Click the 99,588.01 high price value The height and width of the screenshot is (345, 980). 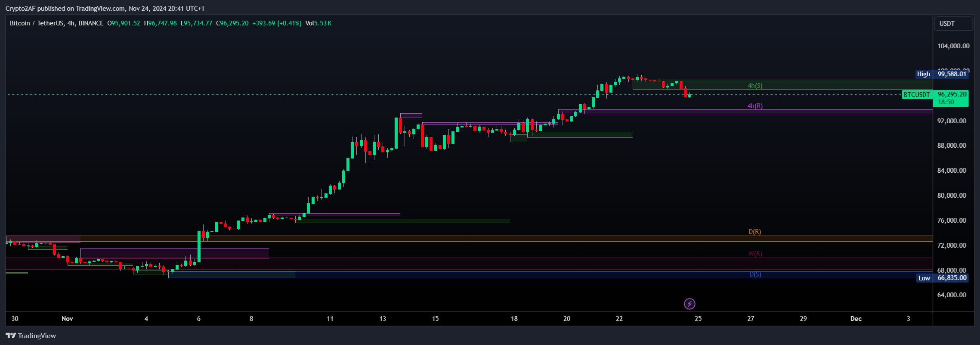click(x=952, y=74)
